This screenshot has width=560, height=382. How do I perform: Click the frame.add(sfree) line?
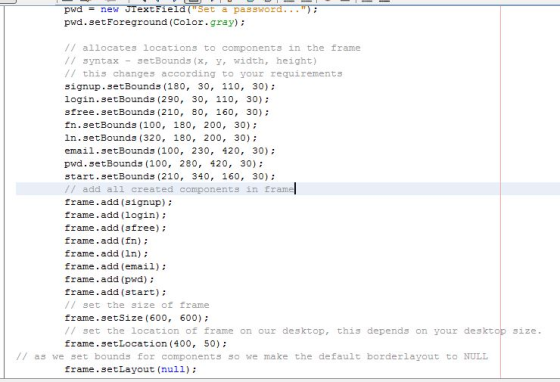[x=115, y=228]
